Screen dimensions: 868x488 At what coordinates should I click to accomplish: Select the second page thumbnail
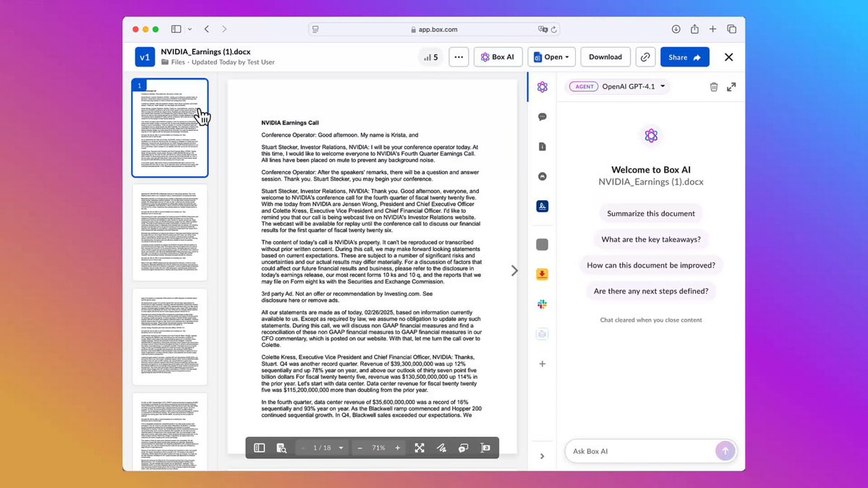[x=170, y=232]
